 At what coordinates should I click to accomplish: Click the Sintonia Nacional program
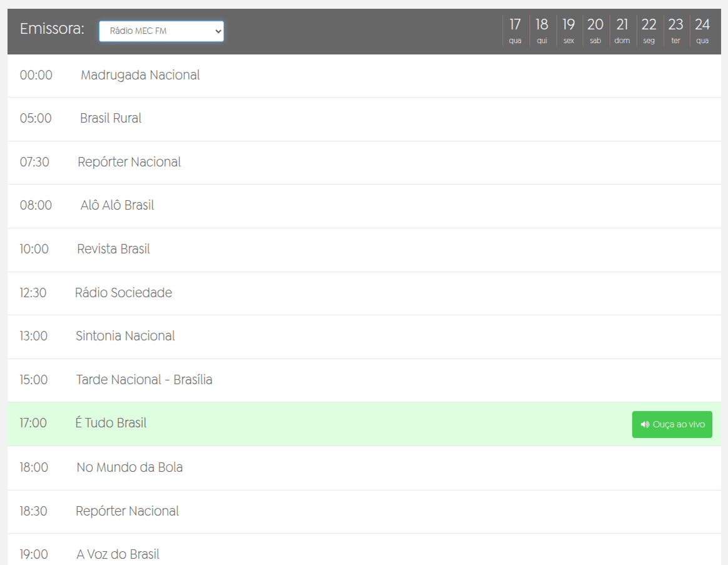click(x=125, y=336)
